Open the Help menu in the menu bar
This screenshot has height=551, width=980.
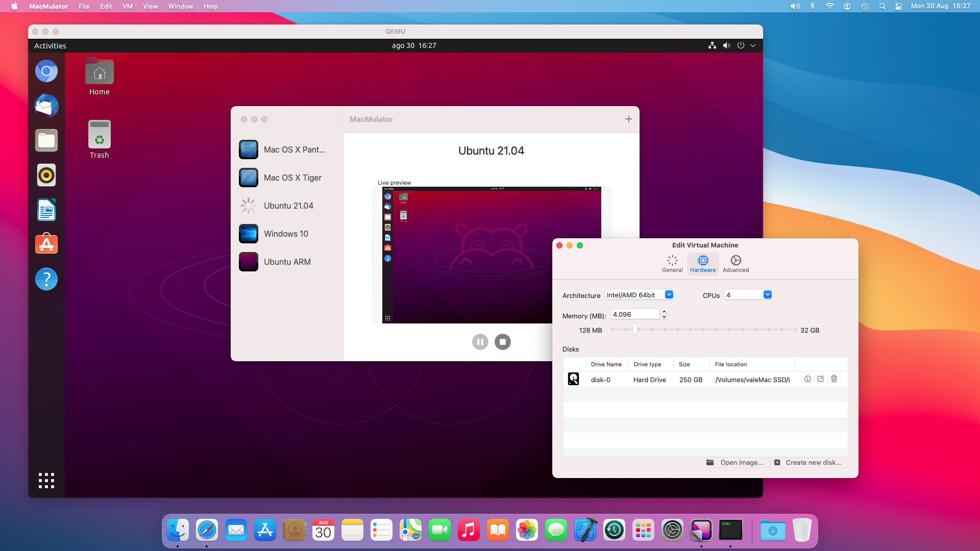click(210, 6)
